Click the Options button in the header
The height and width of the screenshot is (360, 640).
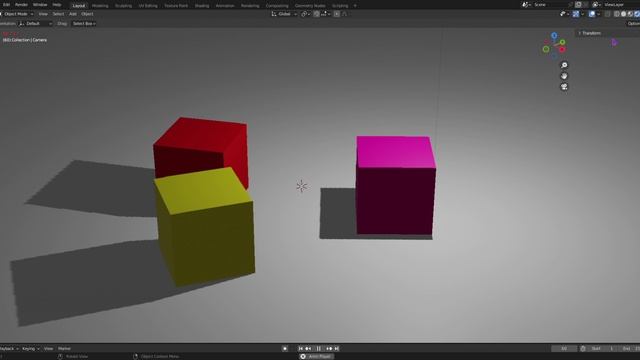tap(633, 24)
